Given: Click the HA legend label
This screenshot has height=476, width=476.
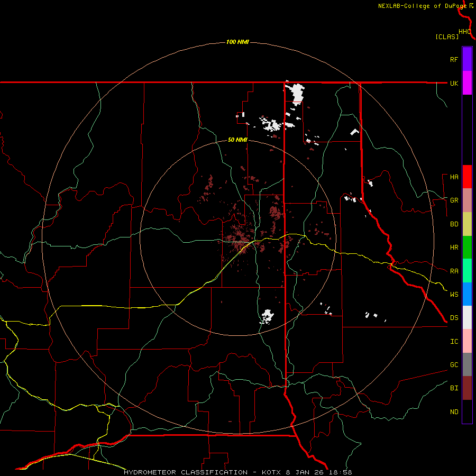Looking at the screenshot, I should (x=454, y=177).
